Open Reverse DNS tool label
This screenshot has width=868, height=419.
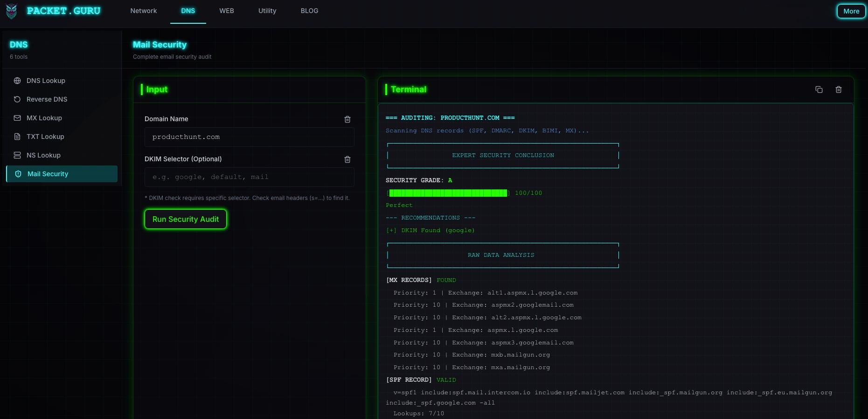click(47, 99)
